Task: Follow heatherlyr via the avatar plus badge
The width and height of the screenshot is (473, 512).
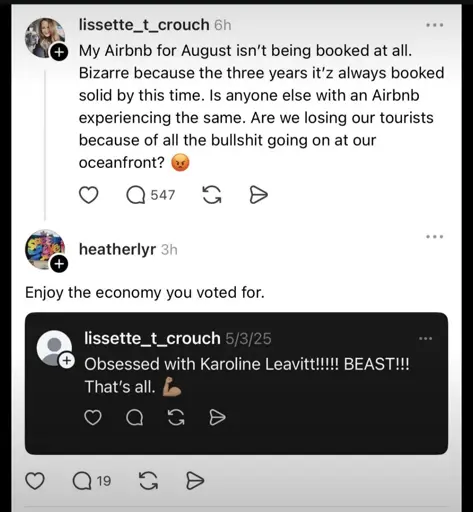Action: pyautogui.click(x=59, y=264)
